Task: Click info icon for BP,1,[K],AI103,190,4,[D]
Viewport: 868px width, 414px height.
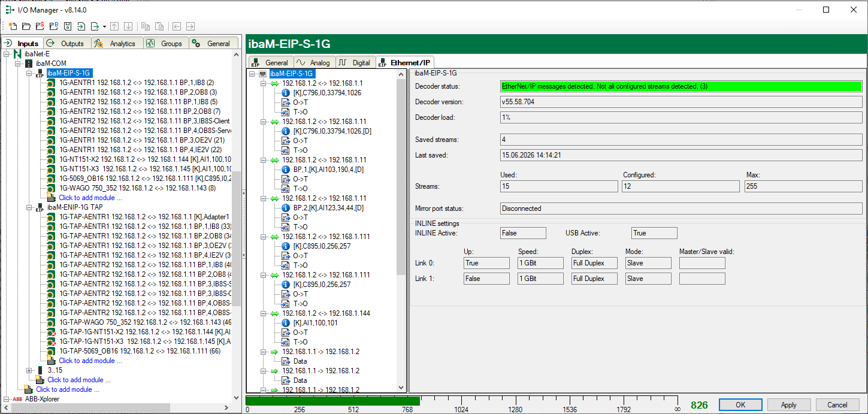Action: coord(286,170)
